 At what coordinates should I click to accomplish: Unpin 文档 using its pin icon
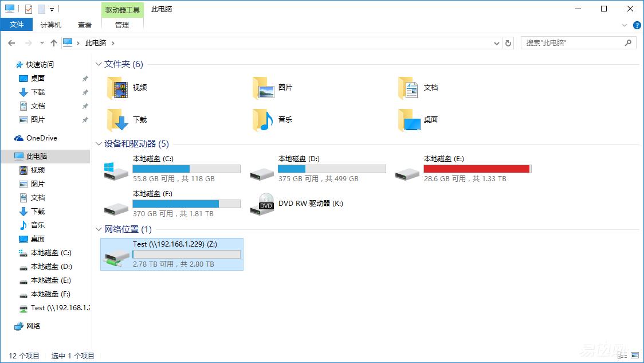click(85, 106)
